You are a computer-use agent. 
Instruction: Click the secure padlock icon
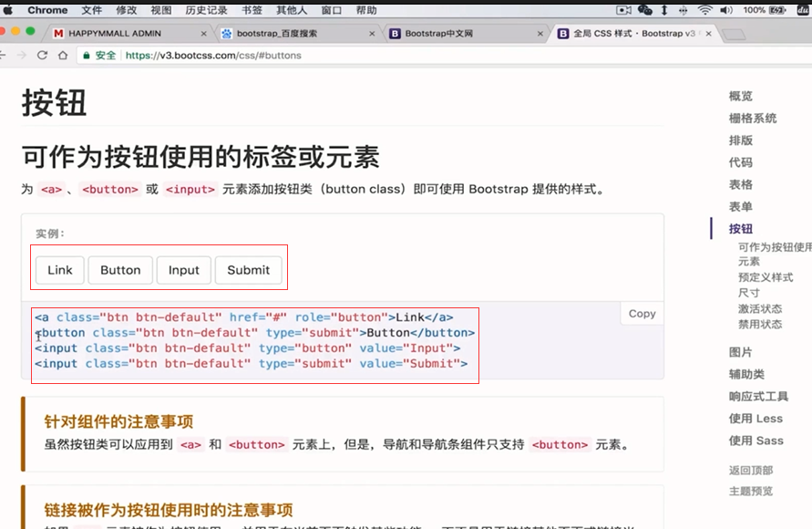(87, 56)
